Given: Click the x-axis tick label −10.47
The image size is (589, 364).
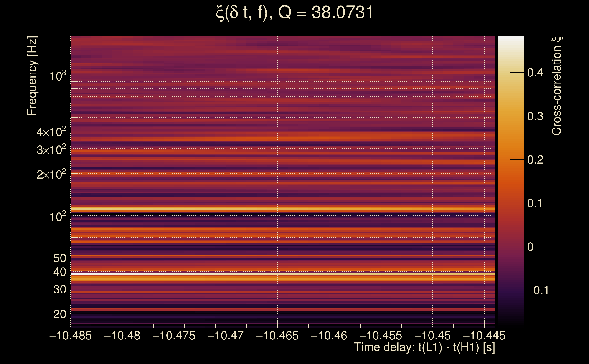Looking at the screenshot, I should (226, 336).
